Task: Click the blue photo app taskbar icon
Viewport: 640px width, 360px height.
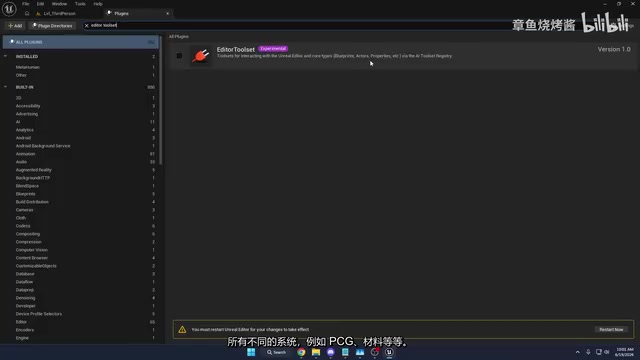Action: [x=360, y=352]
